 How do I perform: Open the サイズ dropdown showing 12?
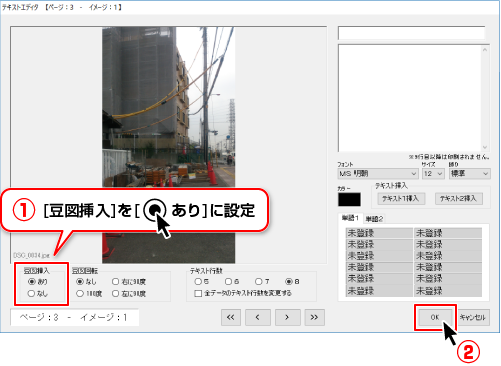(x=433, y=174)
